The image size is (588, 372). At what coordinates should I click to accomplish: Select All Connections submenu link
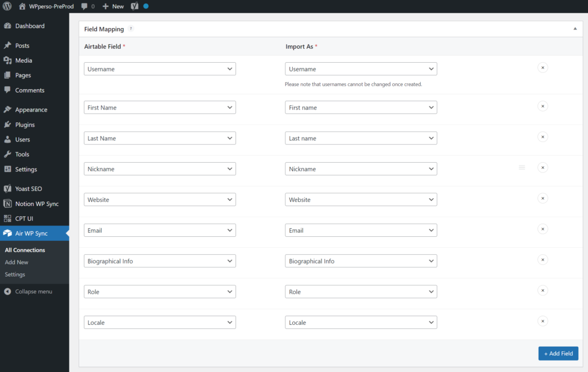[x=25, y=250]
